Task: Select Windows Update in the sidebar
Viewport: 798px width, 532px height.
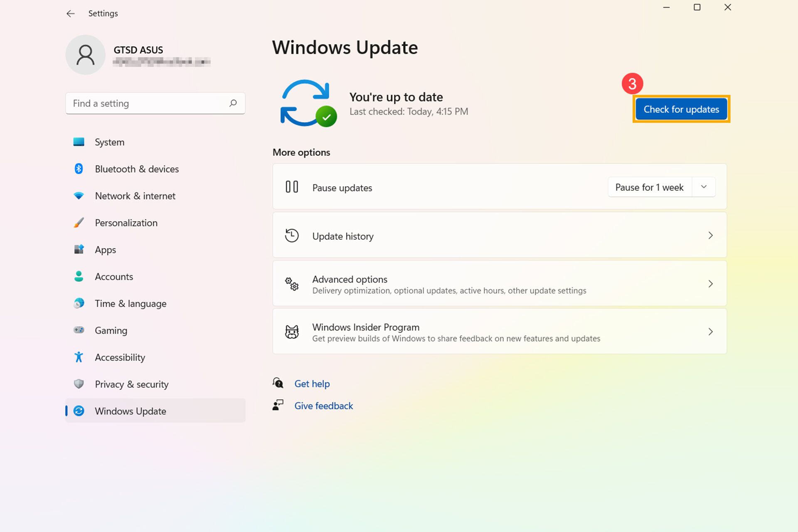Action: click(130, 411)
